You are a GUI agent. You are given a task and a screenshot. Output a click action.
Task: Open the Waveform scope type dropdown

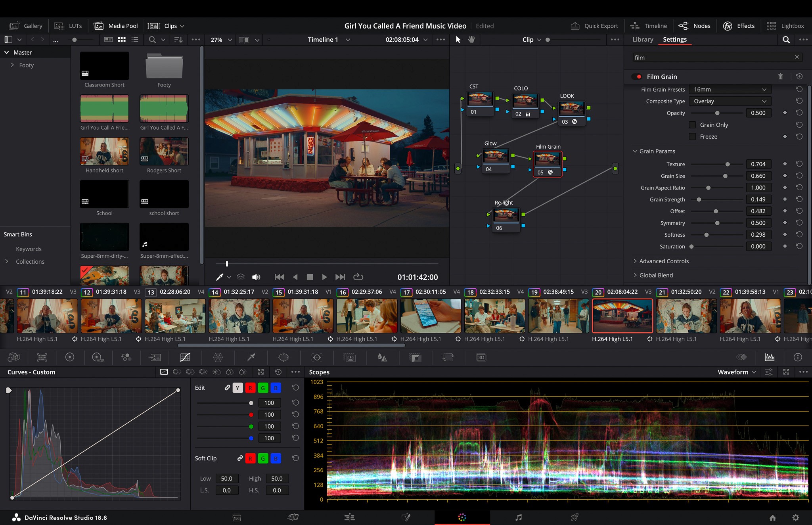[x=737, y=372]
